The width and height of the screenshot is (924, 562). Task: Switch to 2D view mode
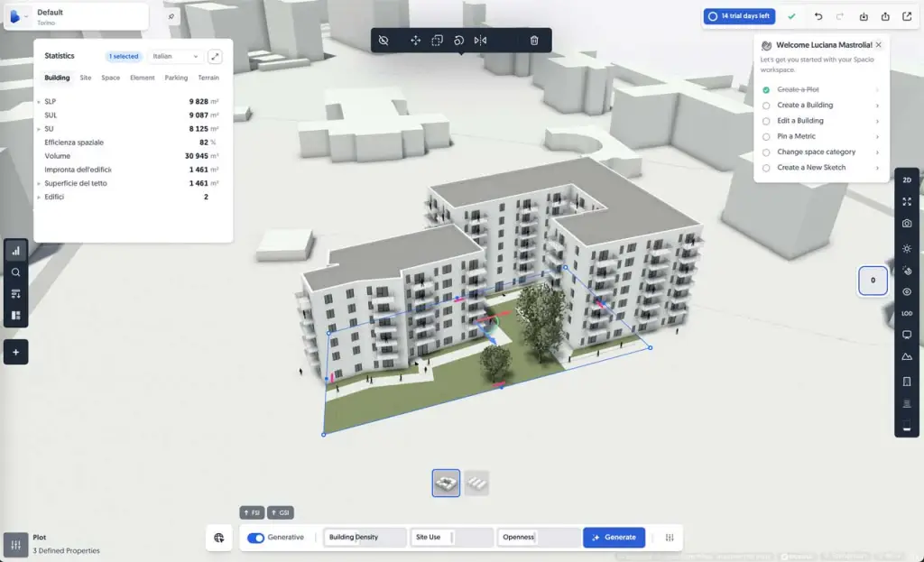(x=907, y=180)
